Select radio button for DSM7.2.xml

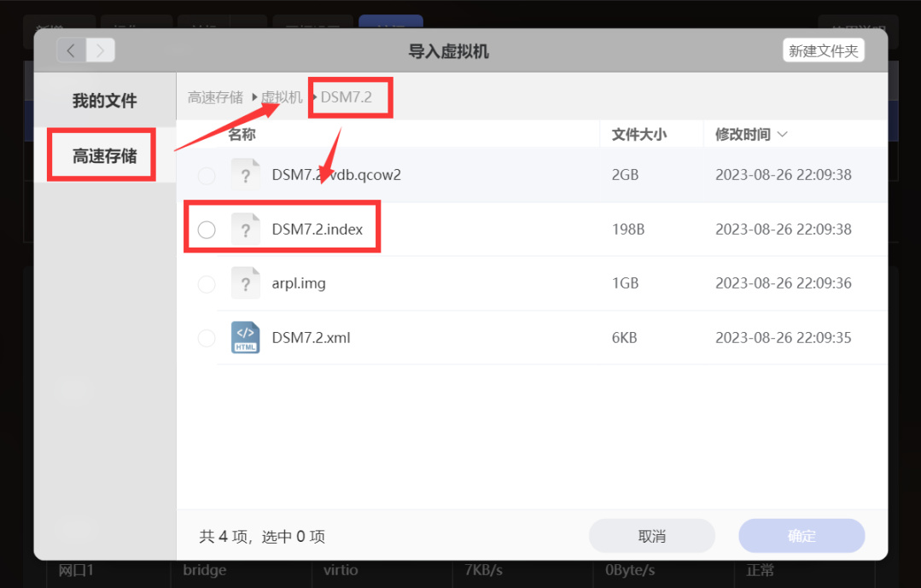point(207,338)
